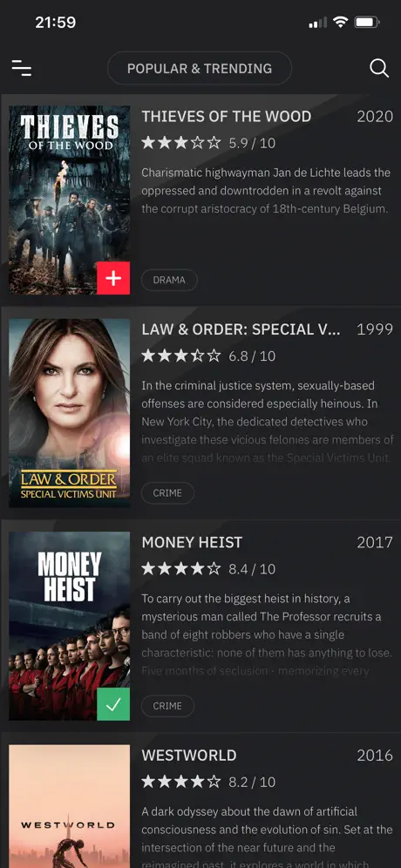This screenshot has width=401, height=868.
Task: Select CRIME tag under Law & Order
Action: [167, 493]
